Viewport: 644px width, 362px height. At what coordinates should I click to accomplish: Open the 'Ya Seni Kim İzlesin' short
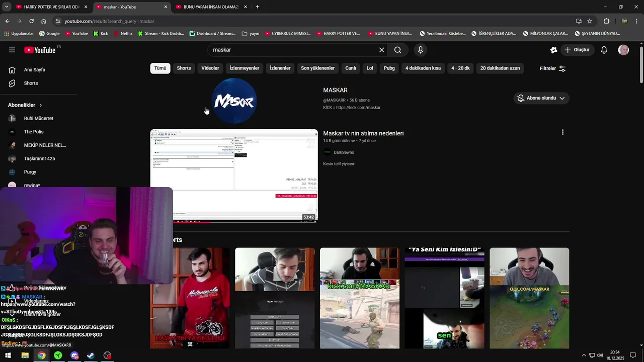[x=445, y=298]
